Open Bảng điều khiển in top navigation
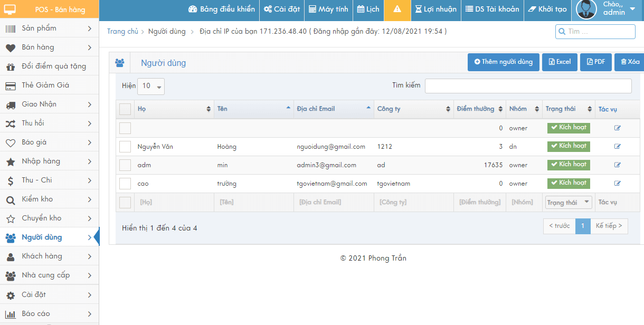This screenshot has height=325, width=644. pos(222,9)
